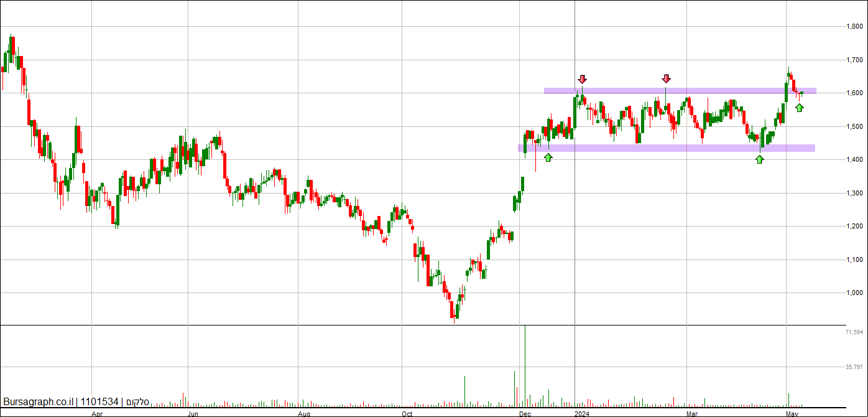
Task: Click the 1,100 price axis label
Action: click(x=854, y=260)
